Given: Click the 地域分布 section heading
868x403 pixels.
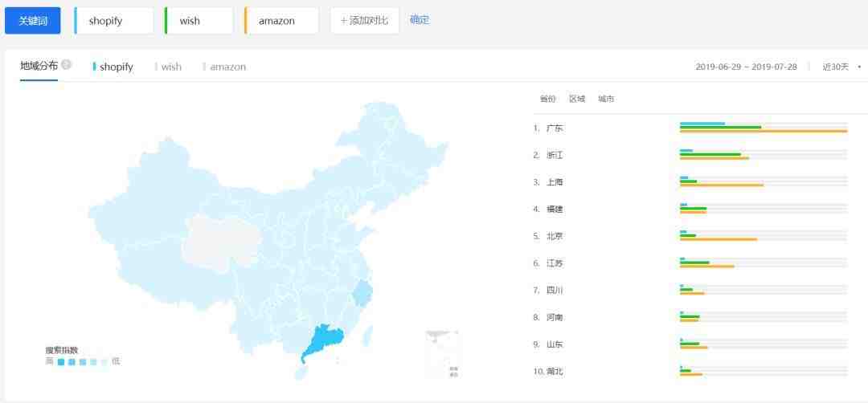Looking at the screenshot, I should [39, 66].
